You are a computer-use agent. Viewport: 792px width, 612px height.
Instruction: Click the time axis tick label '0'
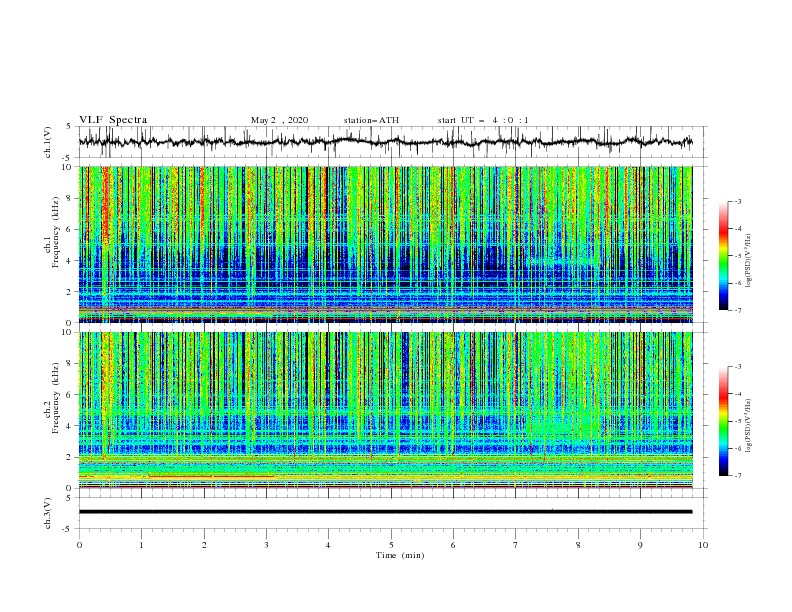pos(79,545)
